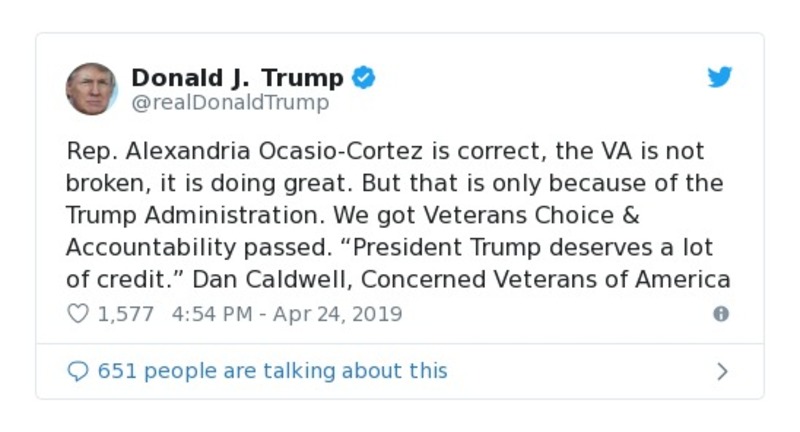Like the tweet with the heart icon
Image resolution: width=800 pixels, height=432 pixels.
77,314
